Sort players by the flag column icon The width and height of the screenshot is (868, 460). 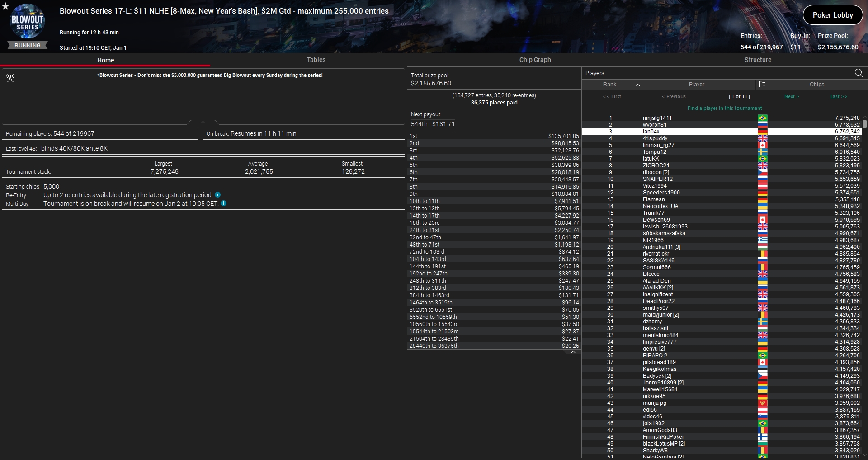(762, 85)
